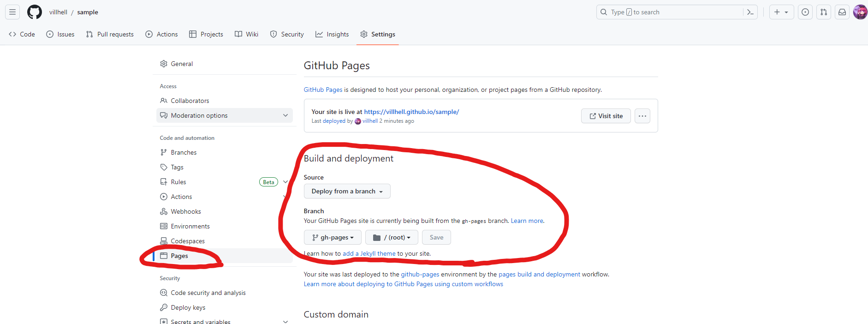Open pages build and deployment workflow link
868x324 pixels.
(539, 274)
